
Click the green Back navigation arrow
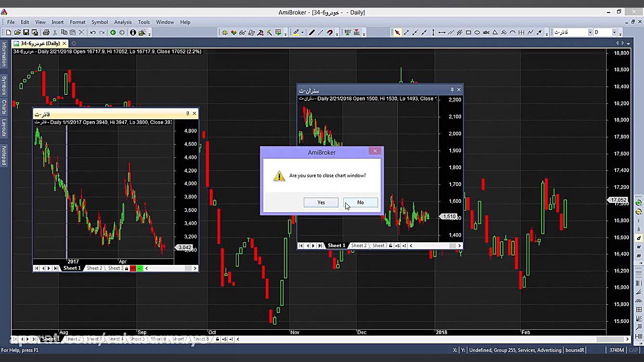click(113, 33)
